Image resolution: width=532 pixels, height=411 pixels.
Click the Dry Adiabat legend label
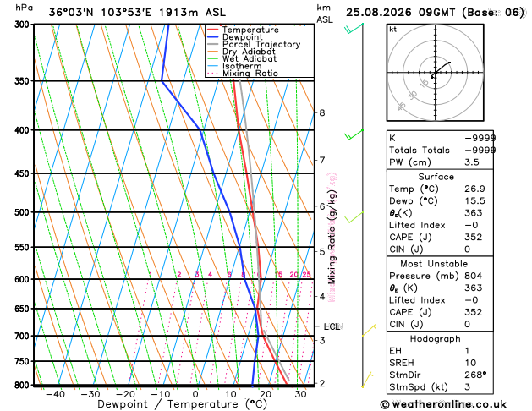249,52
